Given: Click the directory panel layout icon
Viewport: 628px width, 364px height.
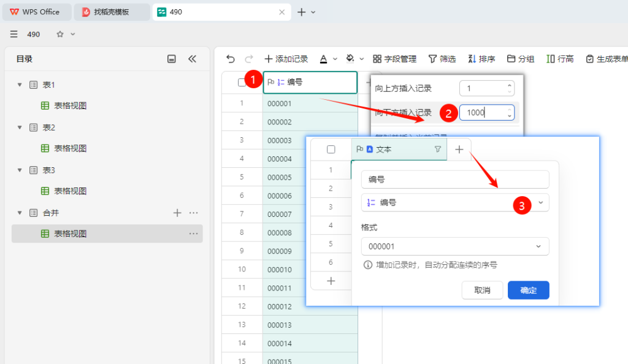Looking at the screenshot, I should 172,59.
